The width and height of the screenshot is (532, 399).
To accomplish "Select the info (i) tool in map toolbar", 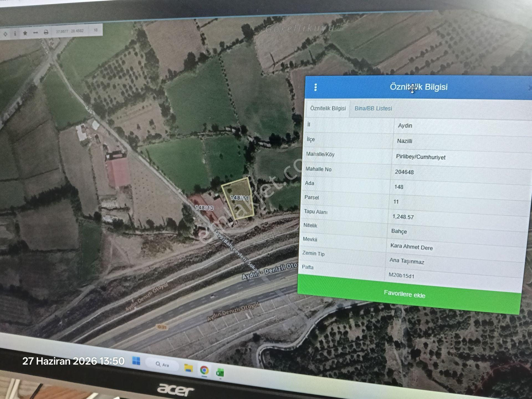I will click(15, 34).
